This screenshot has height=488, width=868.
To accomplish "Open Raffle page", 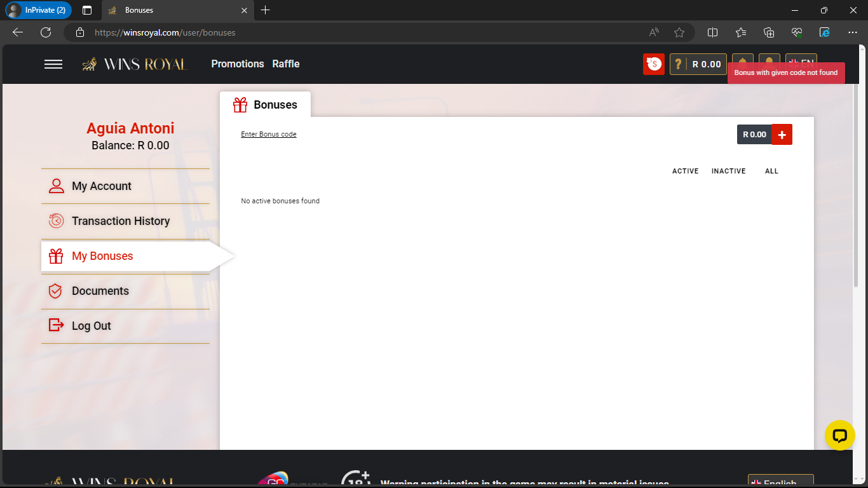I will [x=286, y=64].
